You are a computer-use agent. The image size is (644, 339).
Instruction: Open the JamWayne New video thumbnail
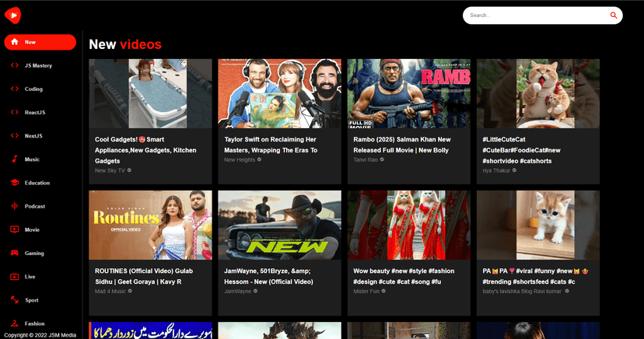click(279, 225)
